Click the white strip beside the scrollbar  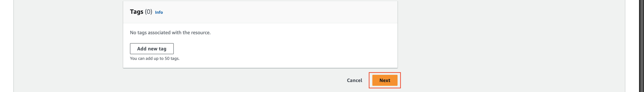pos(632,46)
